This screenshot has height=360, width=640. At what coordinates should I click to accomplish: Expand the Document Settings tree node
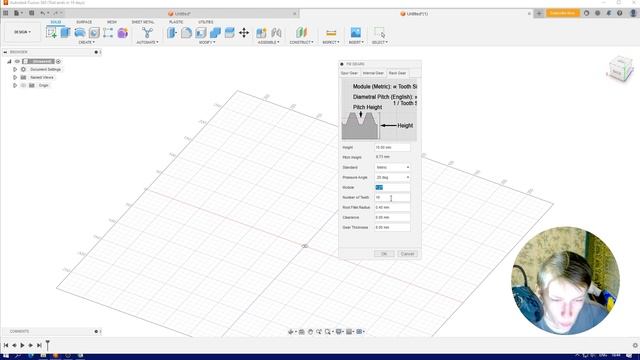pos(15,69)
